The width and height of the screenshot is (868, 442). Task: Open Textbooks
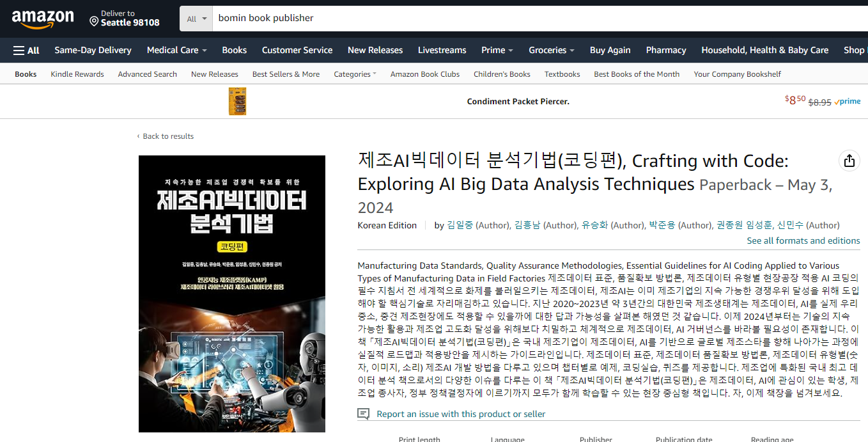click(562, 74)
